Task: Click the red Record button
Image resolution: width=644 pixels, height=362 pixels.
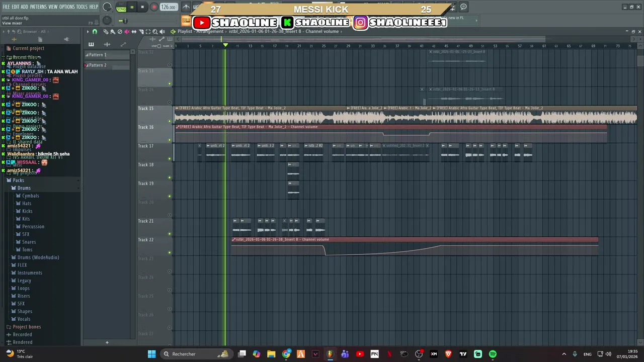Action: (x=154, y=7)
